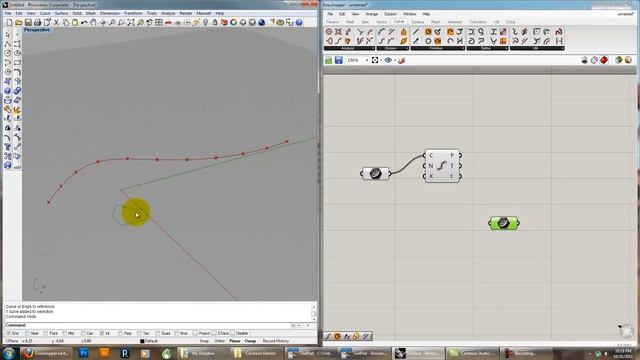Click the green sphere icon in Grasshopper toolbar
This screenshot has width=640, height=360.
pyautogui.click(x=619, y=60)
